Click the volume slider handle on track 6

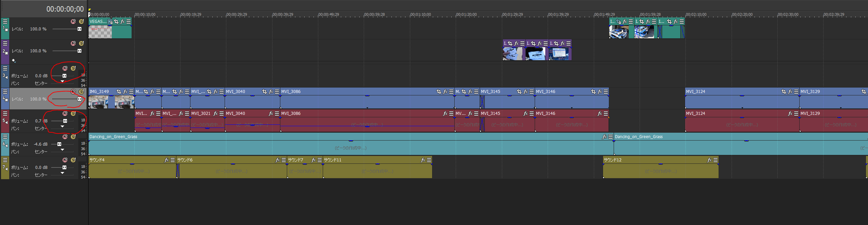pos(59,144)
